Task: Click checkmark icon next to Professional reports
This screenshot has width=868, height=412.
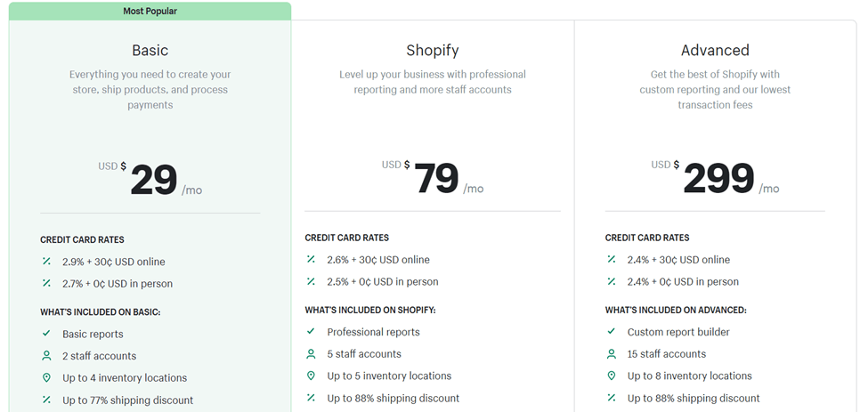Action: pyautogui.click(x=311, y=331)
